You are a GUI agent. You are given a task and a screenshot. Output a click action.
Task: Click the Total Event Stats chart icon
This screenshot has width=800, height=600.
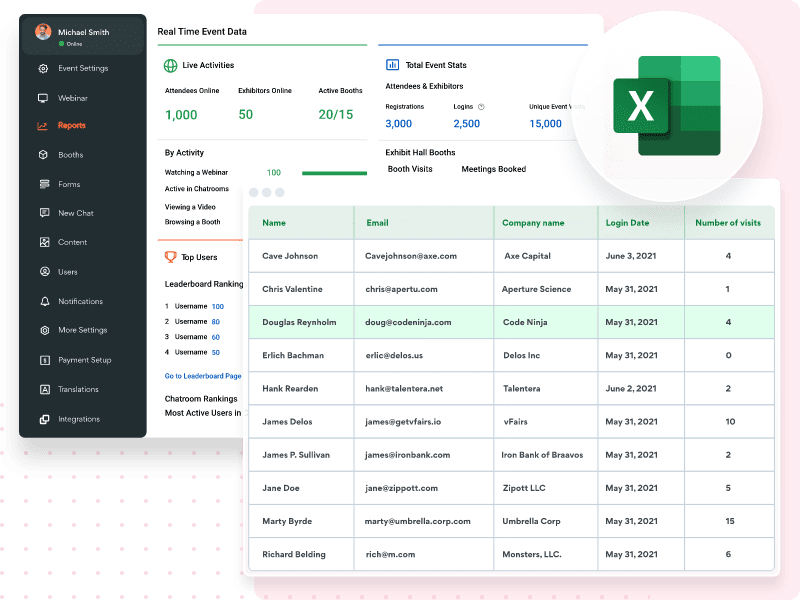click(x=392, y=65)
